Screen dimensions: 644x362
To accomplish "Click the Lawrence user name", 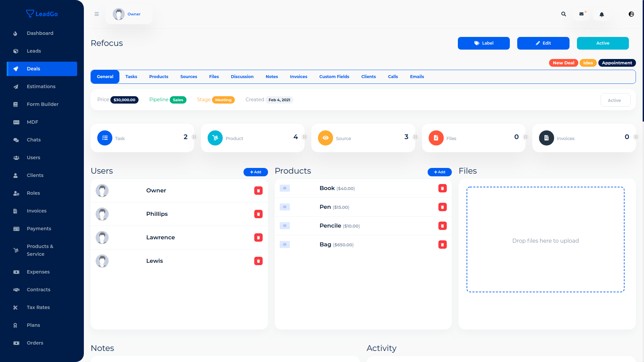I will 160,237.
